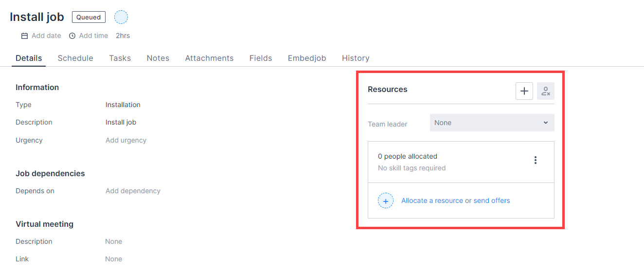Click the Install job description value
This screenshot has width=644, height=273.
point(121,122)
